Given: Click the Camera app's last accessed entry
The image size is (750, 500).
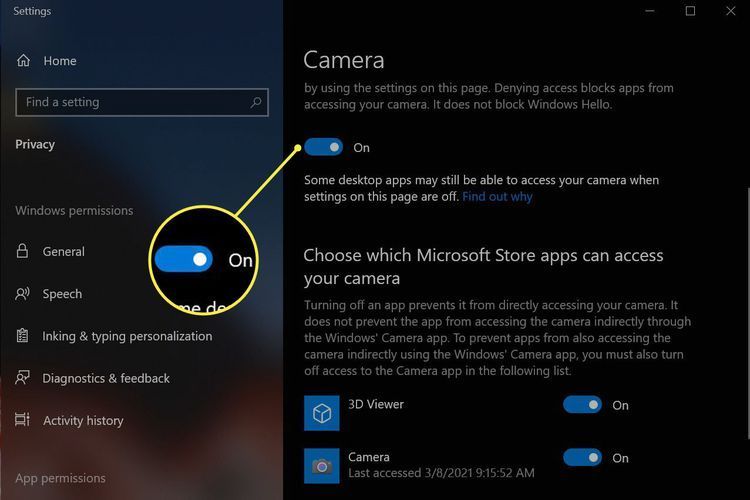Looking at the screenshot, I should [x=441, y=472].
